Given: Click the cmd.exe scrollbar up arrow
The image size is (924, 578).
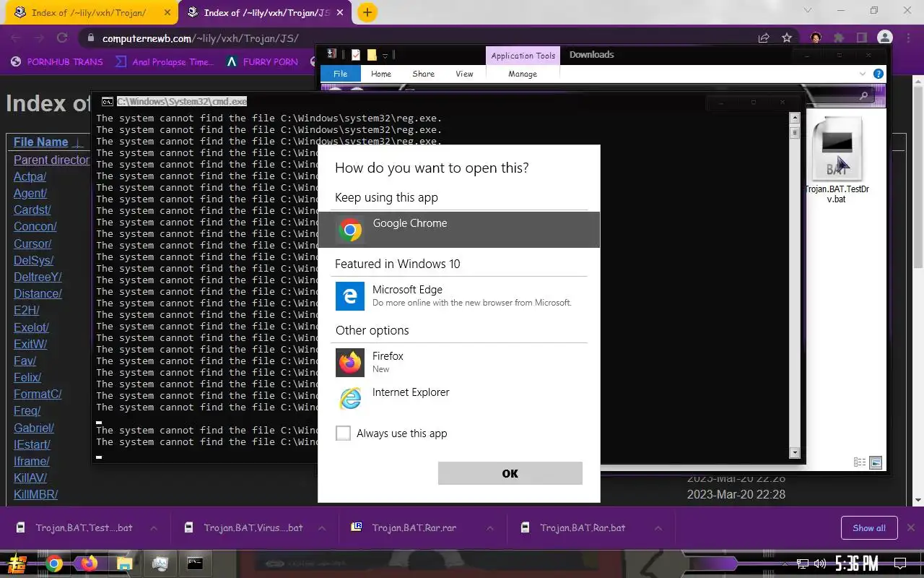Looking at the screenshot, I should pyautogui.click(x=796, y=117).
